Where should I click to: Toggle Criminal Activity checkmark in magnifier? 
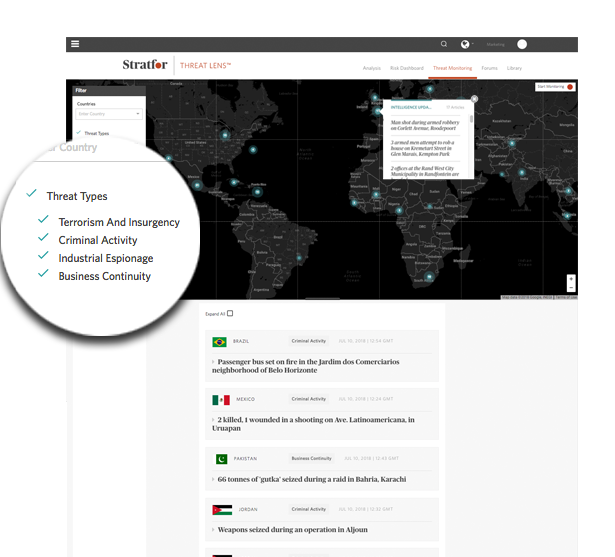pos(43,237)
